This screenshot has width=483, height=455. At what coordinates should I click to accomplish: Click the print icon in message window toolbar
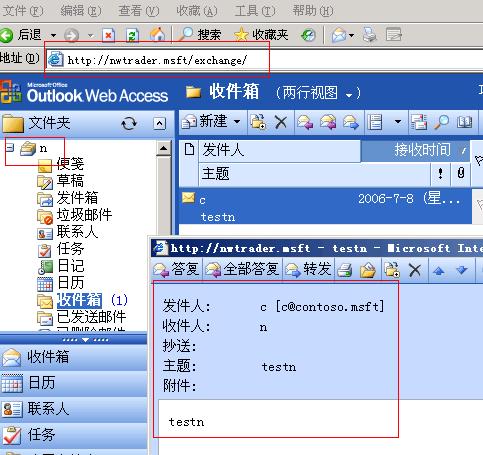(344, 270)
